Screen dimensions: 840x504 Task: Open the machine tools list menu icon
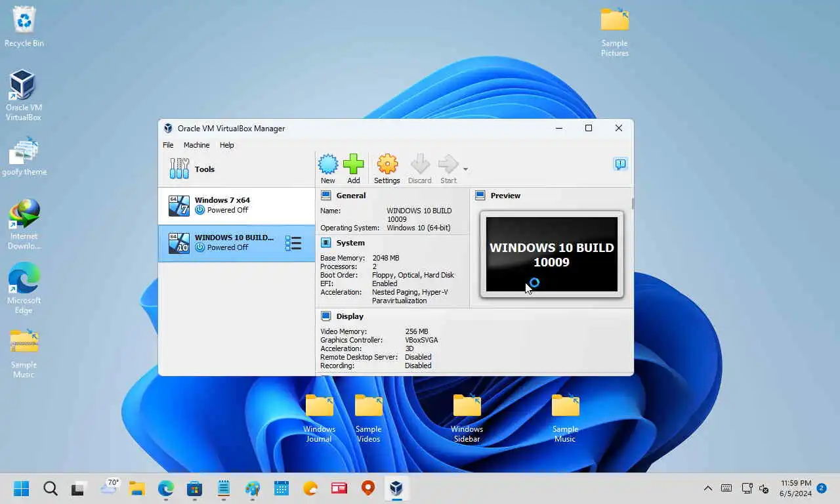click(293, 243)
